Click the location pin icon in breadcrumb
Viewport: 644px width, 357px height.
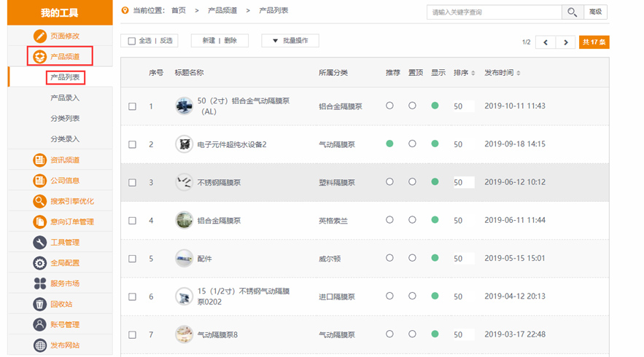(x=125, y=10)
